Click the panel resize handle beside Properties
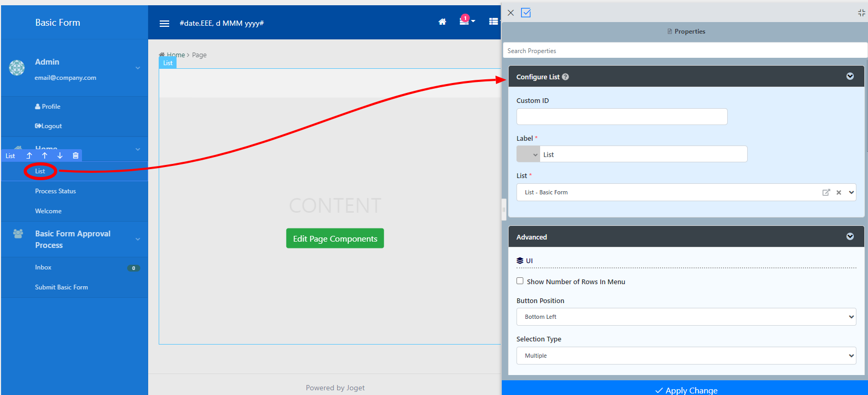The image size is (868, 395). tap(504, 209)
